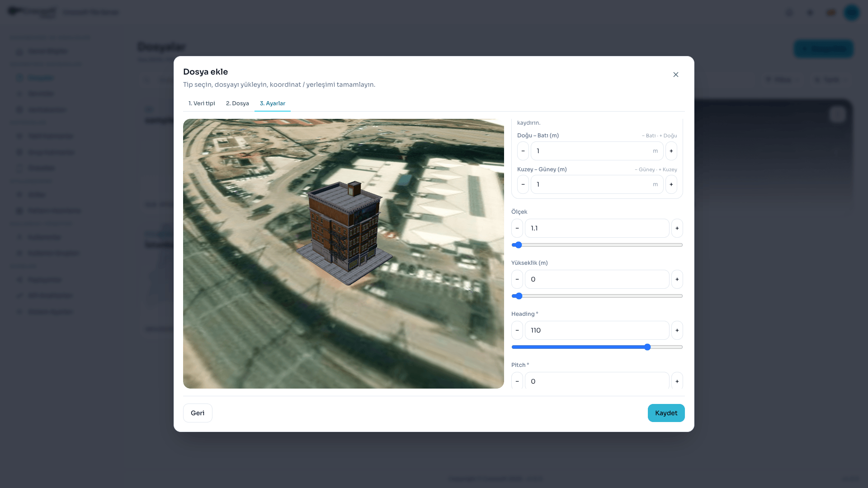Increase the Ölçek scale value
This screenshot has width=868, height=488.
click(677, 228)
